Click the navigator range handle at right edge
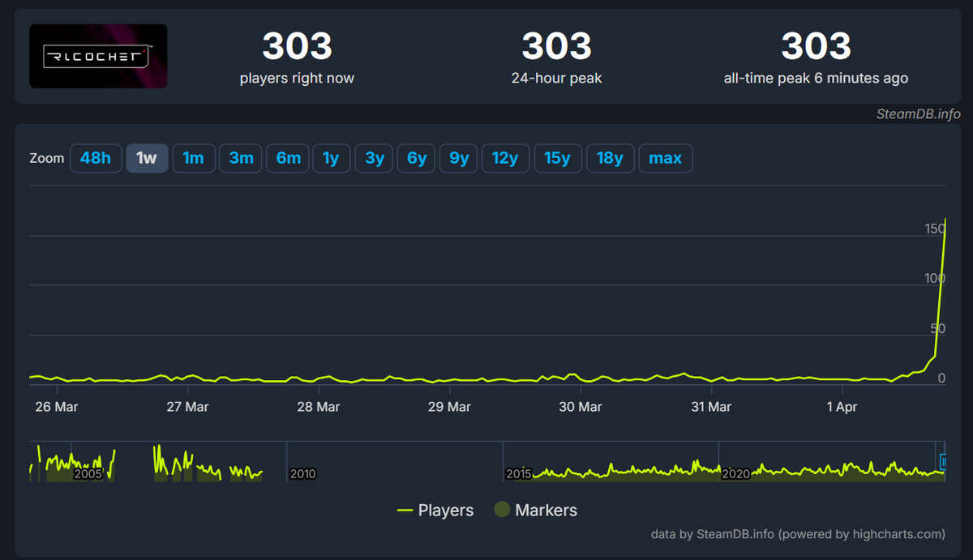 (944, 462)
